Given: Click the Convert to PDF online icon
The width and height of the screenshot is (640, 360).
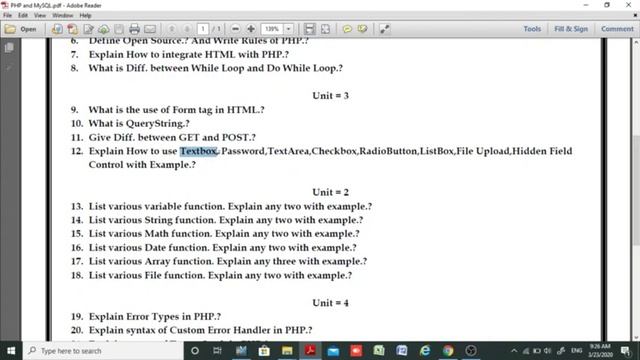Looking at the screenshot, I should click(x=57, y=29).
